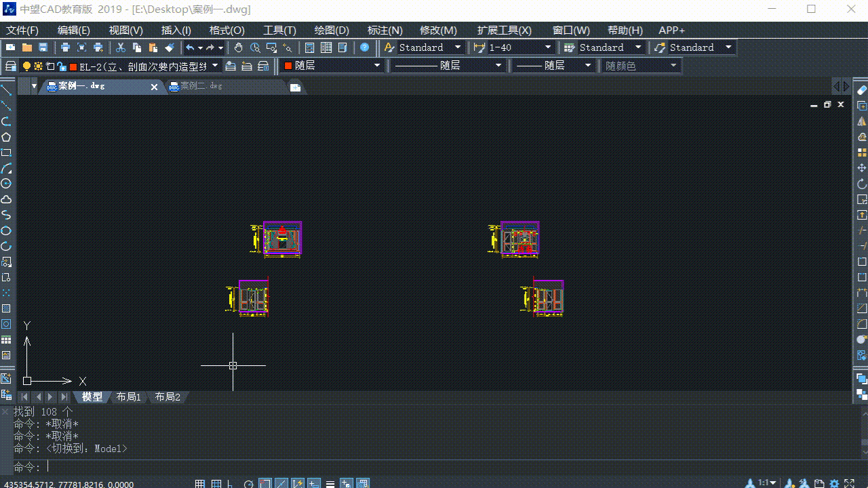Open the EL-2 layer dropdown list
Viewport: 868px width, 488px height.
coord(215,66)
